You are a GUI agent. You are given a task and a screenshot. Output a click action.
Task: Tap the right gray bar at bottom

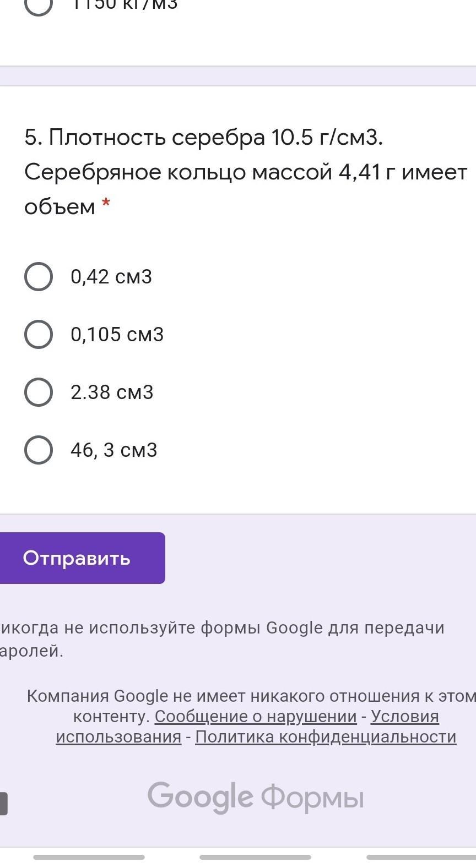tap(421, 857)
